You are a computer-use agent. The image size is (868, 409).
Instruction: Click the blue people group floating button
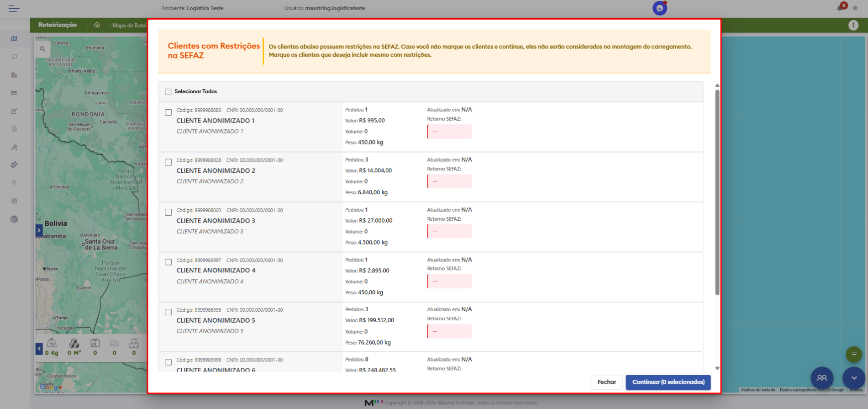point(822,378)
